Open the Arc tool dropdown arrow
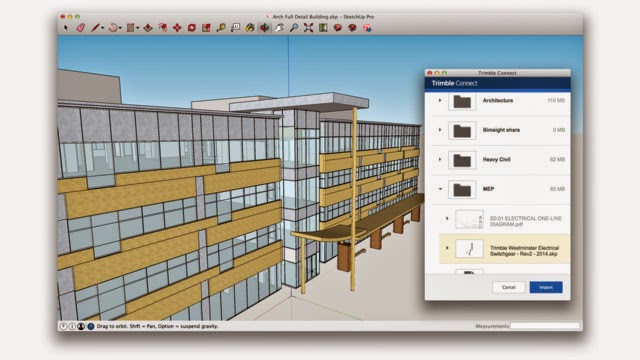The height and width of the screenshot is (360, 640). pos(120,28)
